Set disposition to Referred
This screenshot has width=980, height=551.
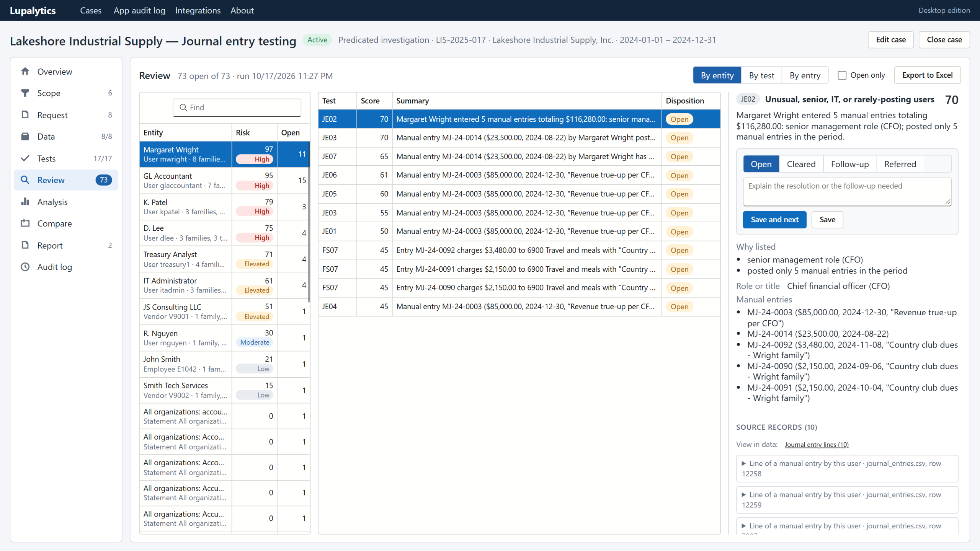click(900, 164)
